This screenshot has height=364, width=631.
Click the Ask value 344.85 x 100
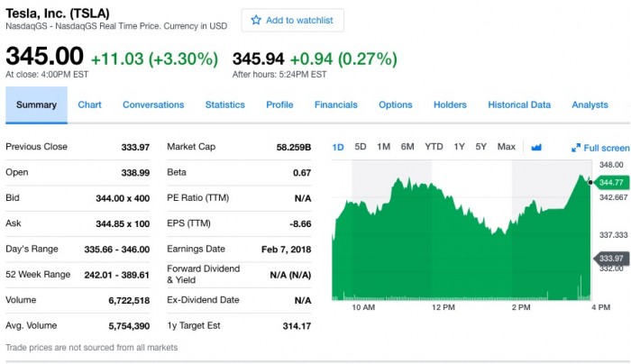point(123,224)
